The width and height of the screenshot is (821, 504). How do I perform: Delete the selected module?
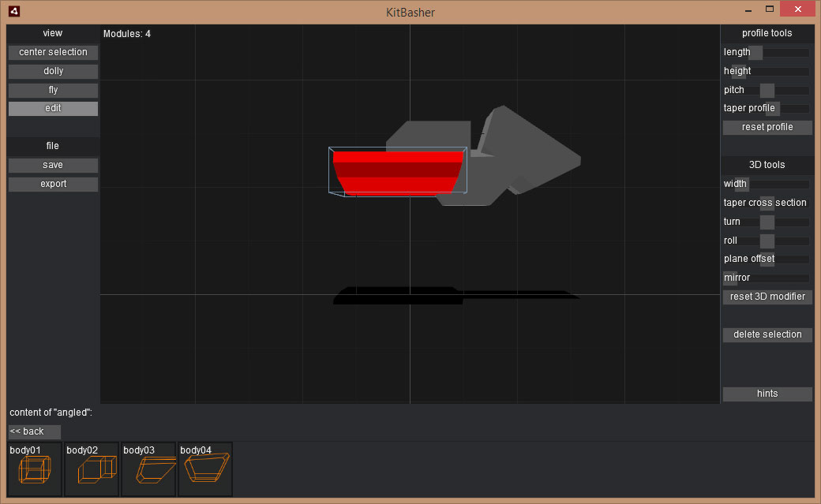coord(767,334)
